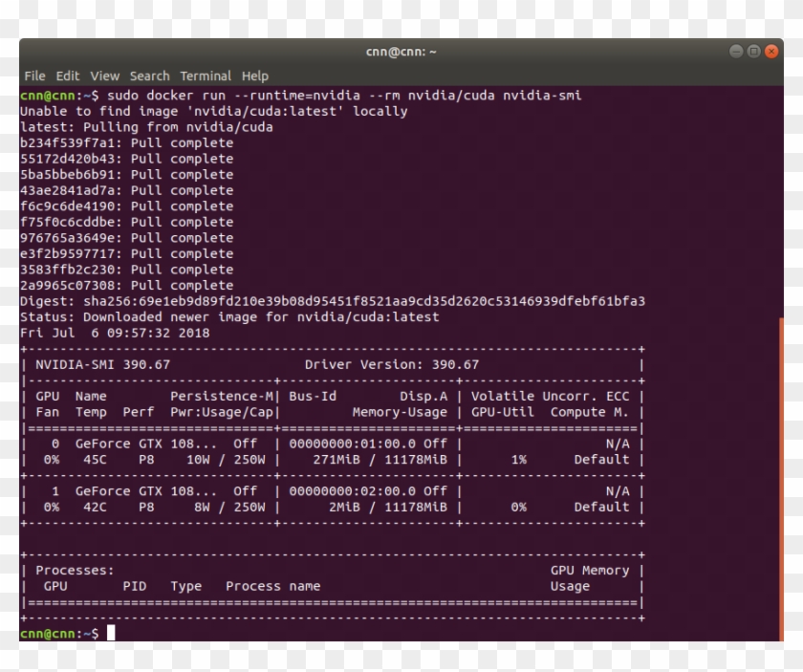This screenshot has width=803, height=672.
Task: Open the View menu
Action: [x=105, y=76]
